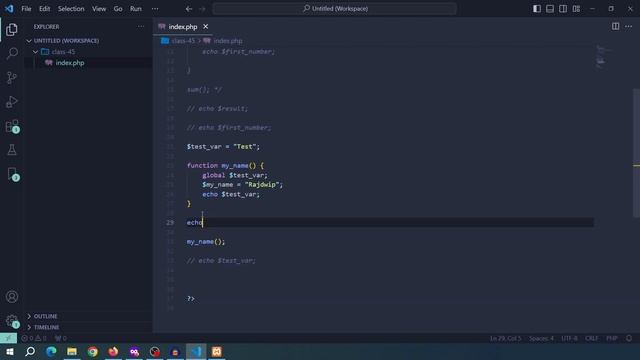Open the Testing flask icon view
Screen dimensions: 640x360
click(12, 150)
